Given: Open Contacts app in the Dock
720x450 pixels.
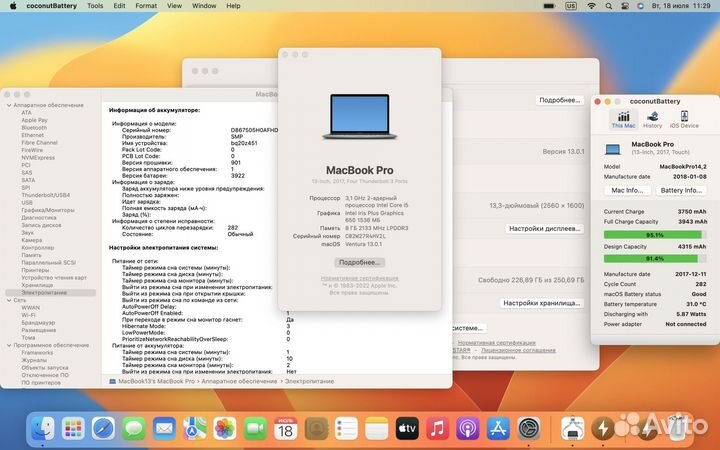Looking at the screenshot, I should (x=316, y=429).
